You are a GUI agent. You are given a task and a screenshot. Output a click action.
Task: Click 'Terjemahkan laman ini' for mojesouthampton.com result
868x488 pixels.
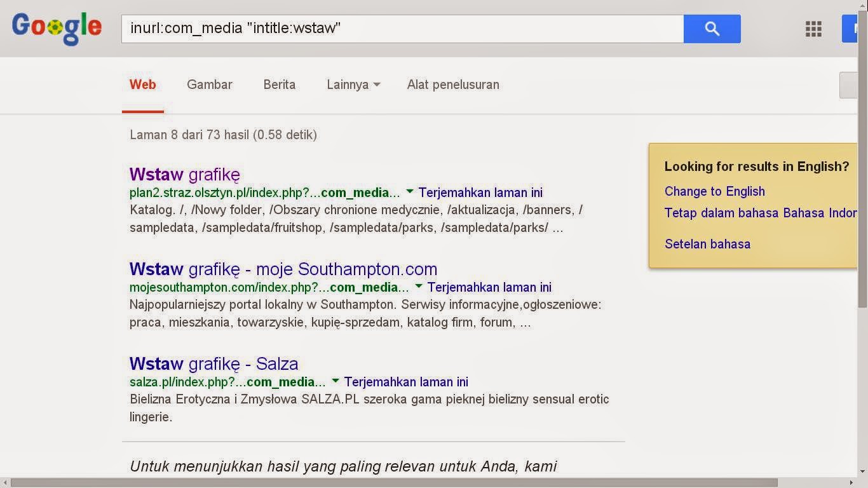[x=490, y=287]
